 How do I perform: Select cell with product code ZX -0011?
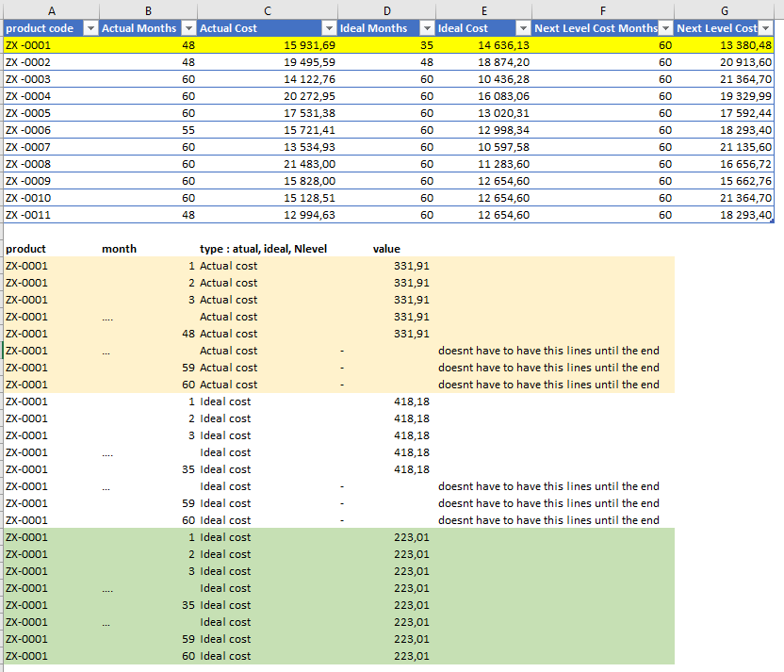tap(52, 216)
